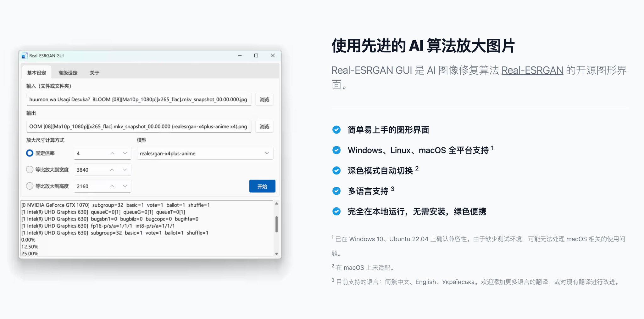Click 浏览 button next to output path

click(264, 127)
